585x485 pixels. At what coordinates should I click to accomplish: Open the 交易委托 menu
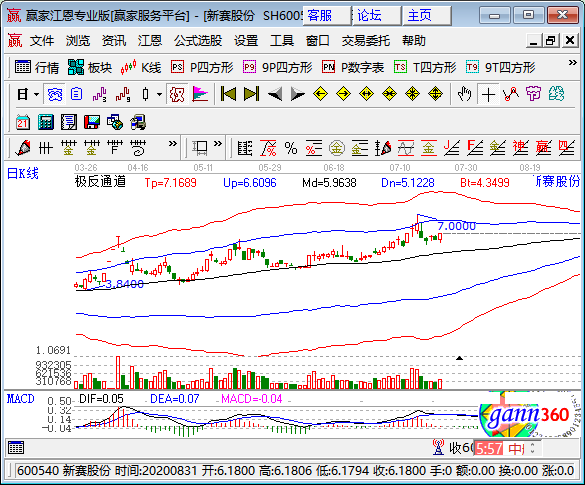click(x=366, y=41)
